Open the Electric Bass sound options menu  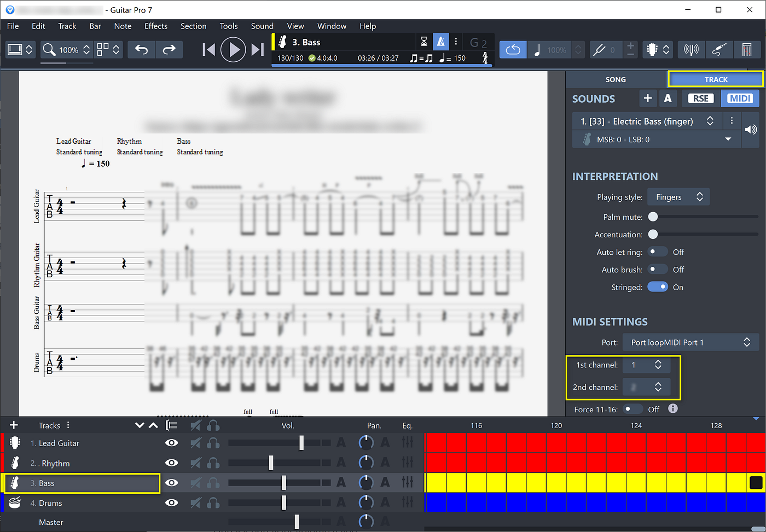point(732,121)
